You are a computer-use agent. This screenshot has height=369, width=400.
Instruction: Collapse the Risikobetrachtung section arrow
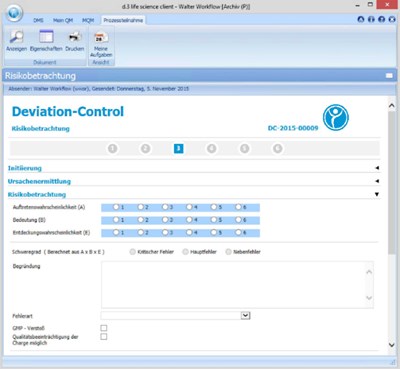tap(377, 194)
